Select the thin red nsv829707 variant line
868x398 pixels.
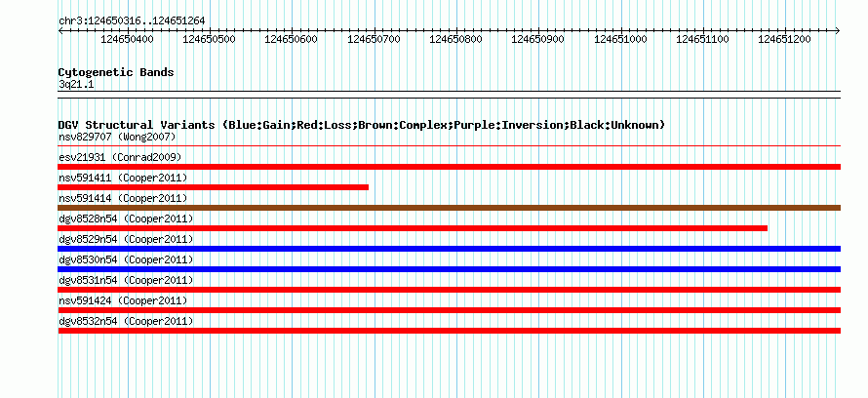point(450,146)
